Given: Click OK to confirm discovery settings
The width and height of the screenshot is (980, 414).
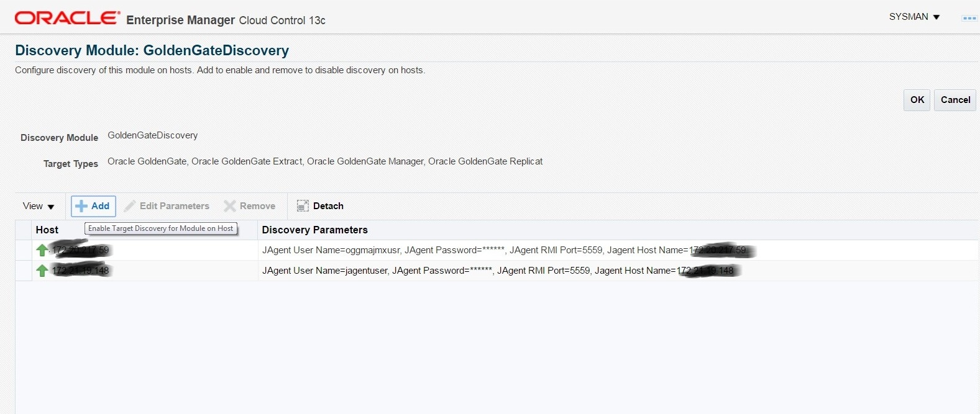Looking at the screenshot, I should coord(917,100).
